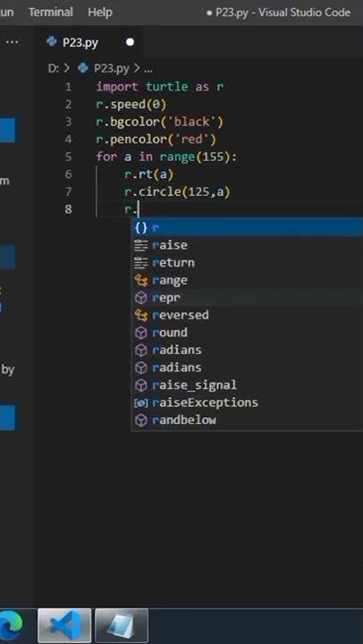Click keyword icon beside 'raise'

click(141, 245)
